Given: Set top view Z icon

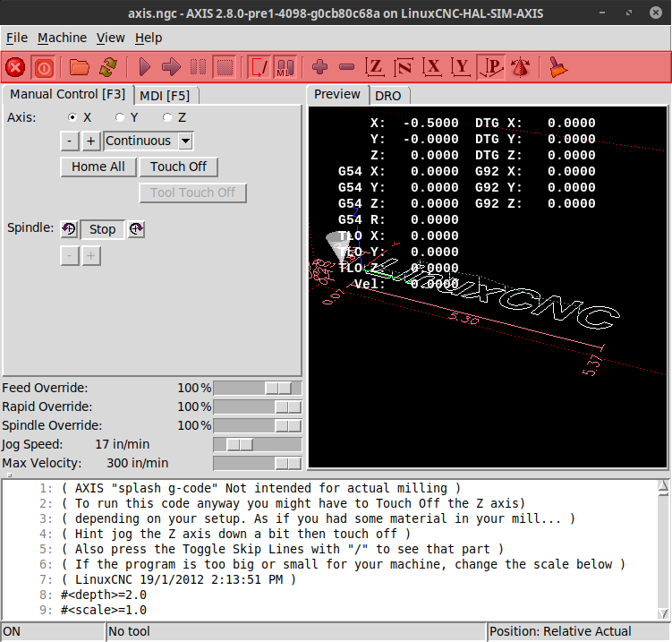Looking at the screenshot, I should (x=375, y=67).
